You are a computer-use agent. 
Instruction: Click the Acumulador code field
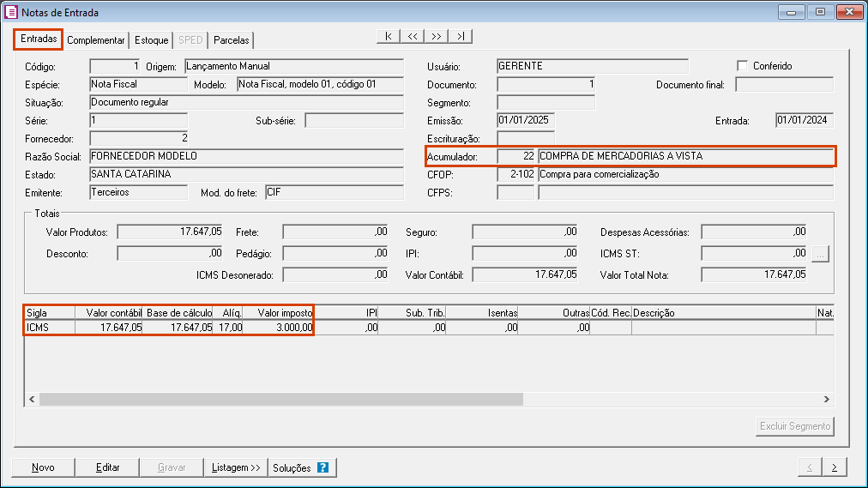point(516,156)
